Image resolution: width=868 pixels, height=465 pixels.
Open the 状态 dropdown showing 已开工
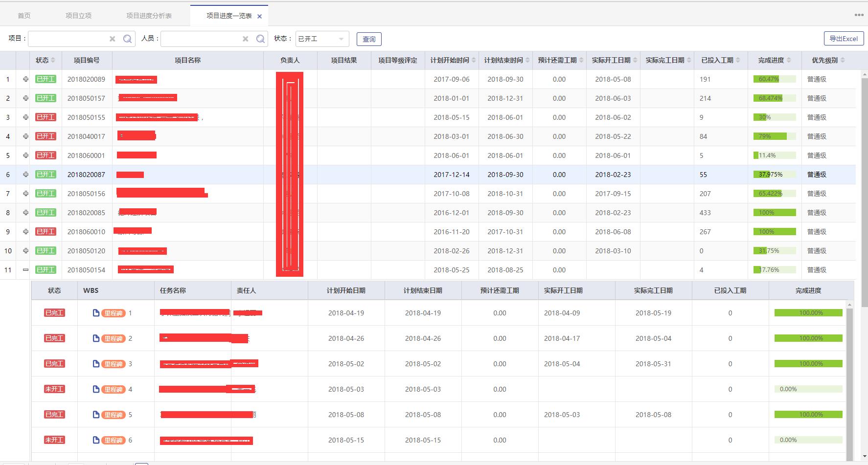322,39
